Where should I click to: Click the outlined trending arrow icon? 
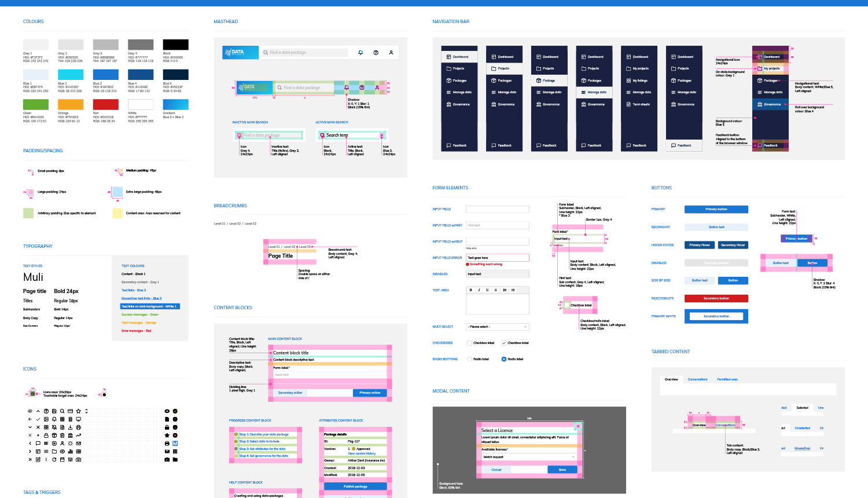coord(79,435)
